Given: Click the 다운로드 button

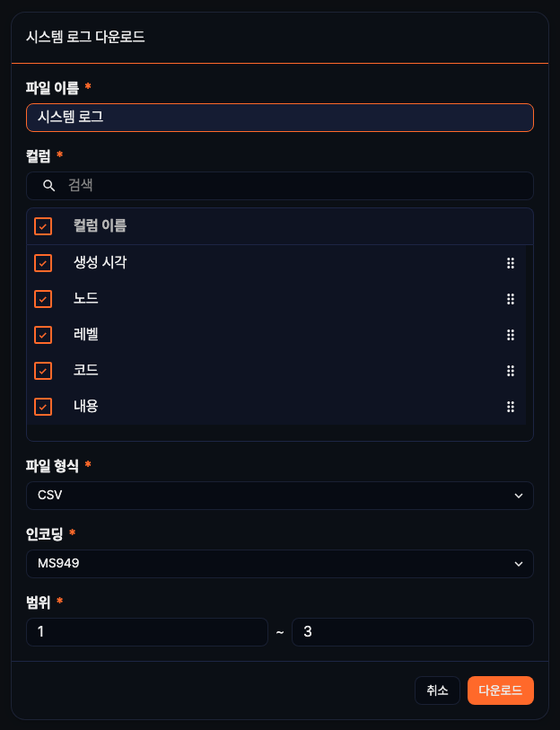Looking at the screenshot, I should [x=500, y=690].
